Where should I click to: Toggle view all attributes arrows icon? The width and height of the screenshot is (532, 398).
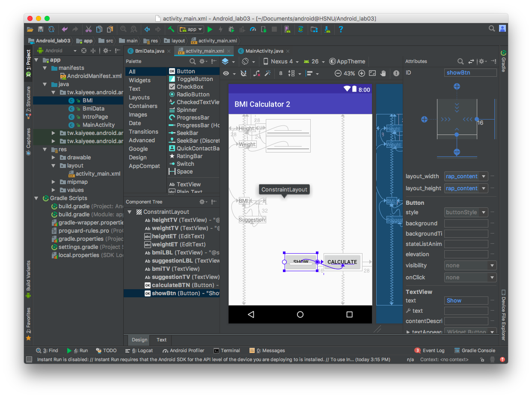pos(471,61)
